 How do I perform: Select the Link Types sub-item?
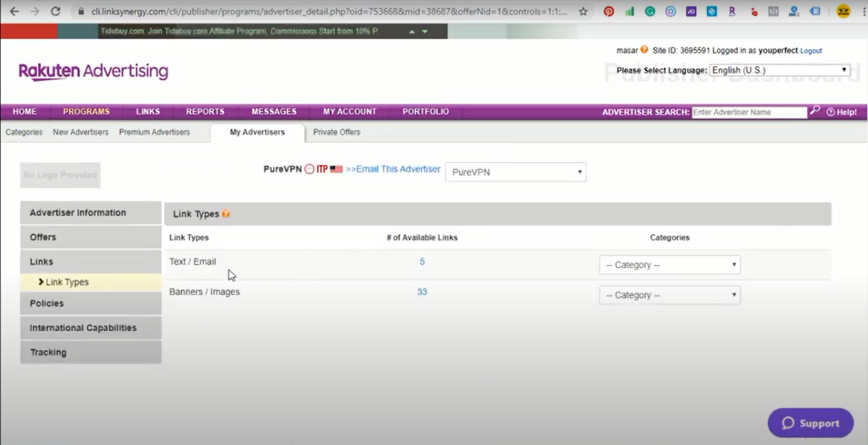91,282
